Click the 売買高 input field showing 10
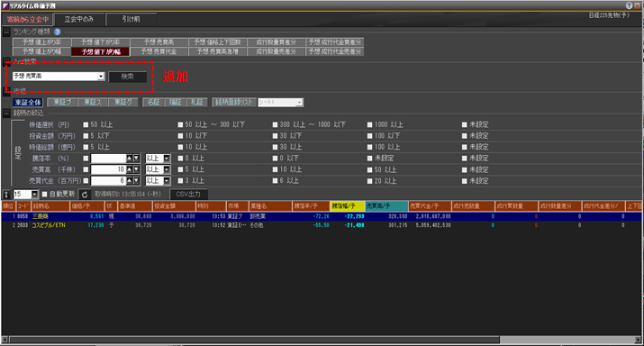 click(x=108, y=169)
